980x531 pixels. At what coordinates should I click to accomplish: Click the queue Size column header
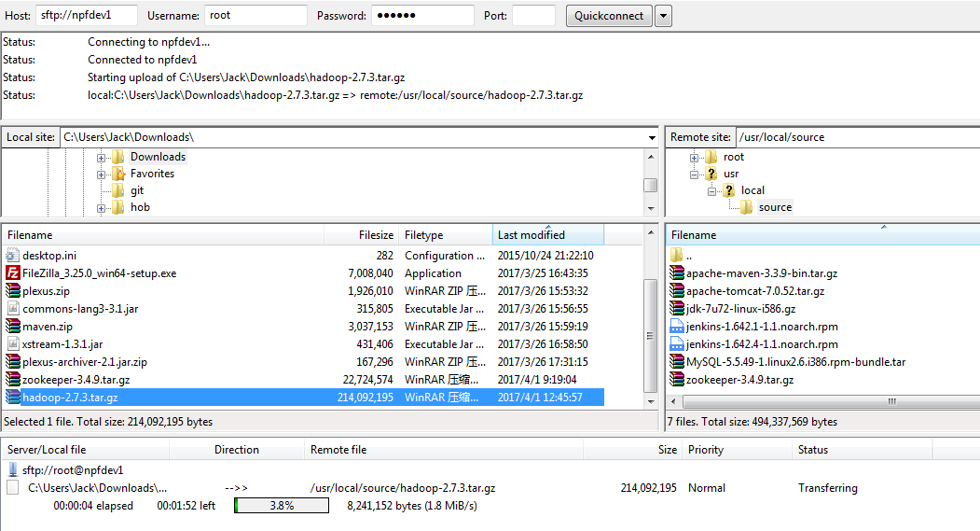[632, 450]
